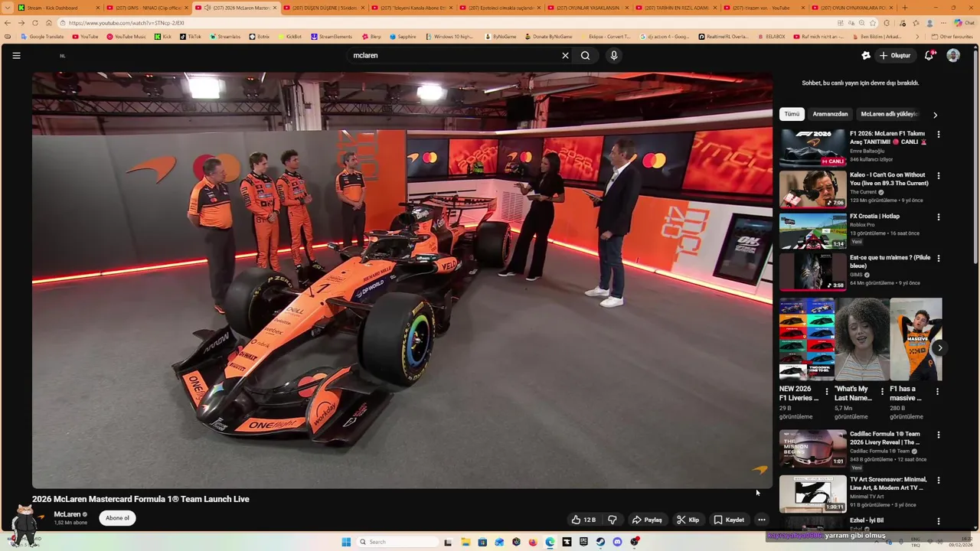
Task: Subscribe using the Abone ol button
Action: [117, 518]
